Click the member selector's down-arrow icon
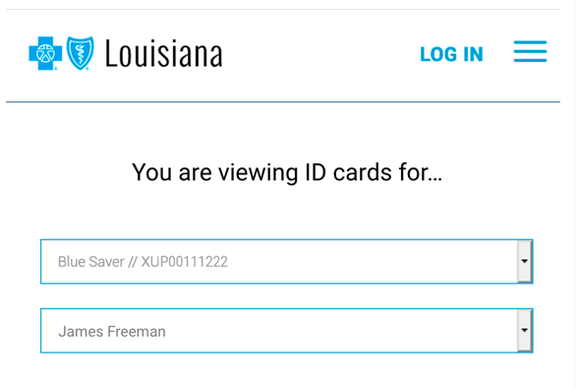The height and width of the screenshot is (389, 576). (525, 330)
